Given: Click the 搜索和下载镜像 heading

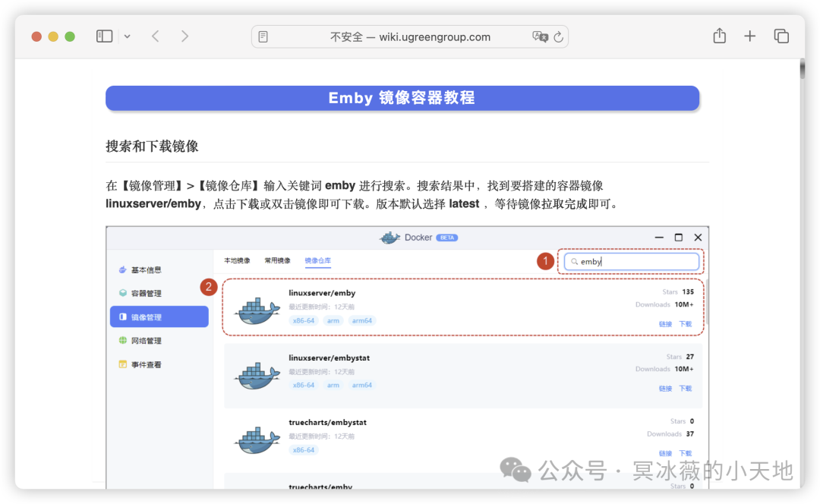Looking at the screenshot, I should coord(152,146).
